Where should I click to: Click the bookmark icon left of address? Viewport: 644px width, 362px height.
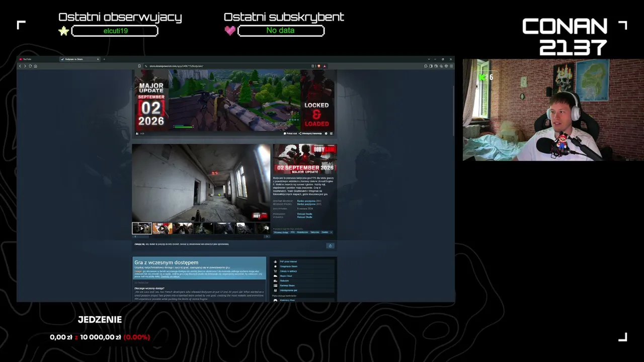point(139,66)
